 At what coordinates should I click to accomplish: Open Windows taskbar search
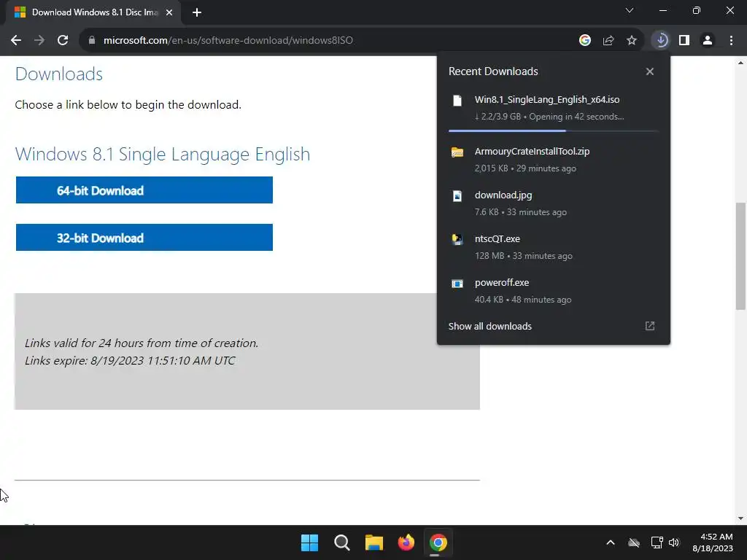[x=341, y=542]
